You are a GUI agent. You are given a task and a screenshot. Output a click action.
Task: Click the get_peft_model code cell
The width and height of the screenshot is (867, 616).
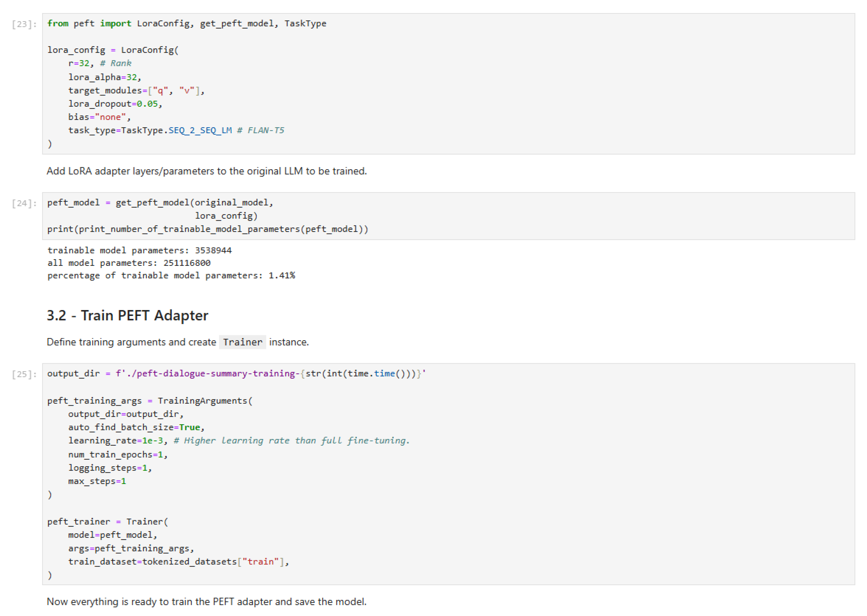tap(531, 216)
